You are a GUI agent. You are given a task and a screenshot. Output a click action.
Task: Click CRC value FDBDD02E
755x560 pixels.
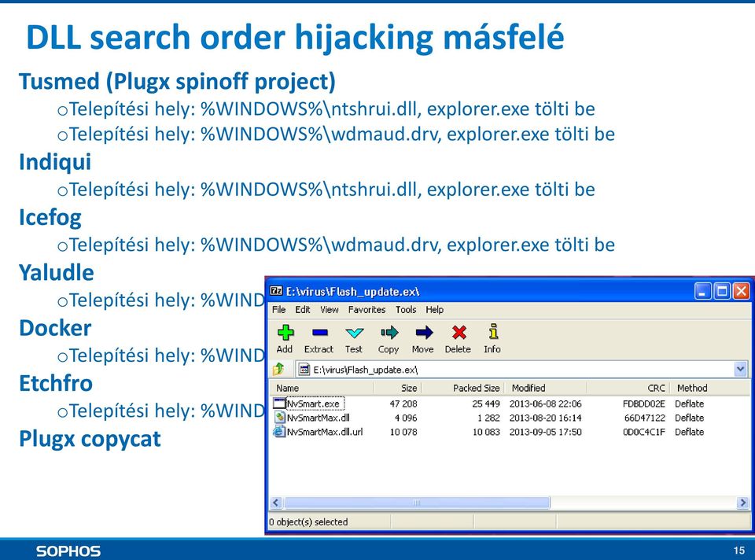[644, 403]
